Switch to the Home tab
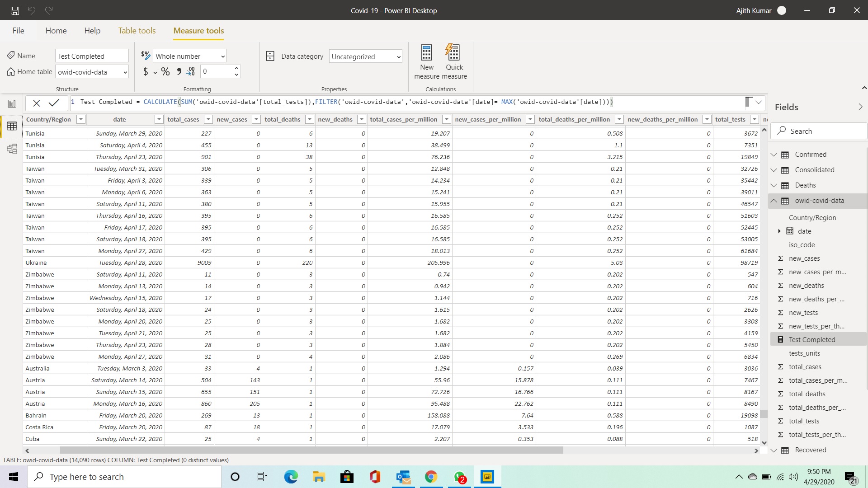 click(56, 31)
